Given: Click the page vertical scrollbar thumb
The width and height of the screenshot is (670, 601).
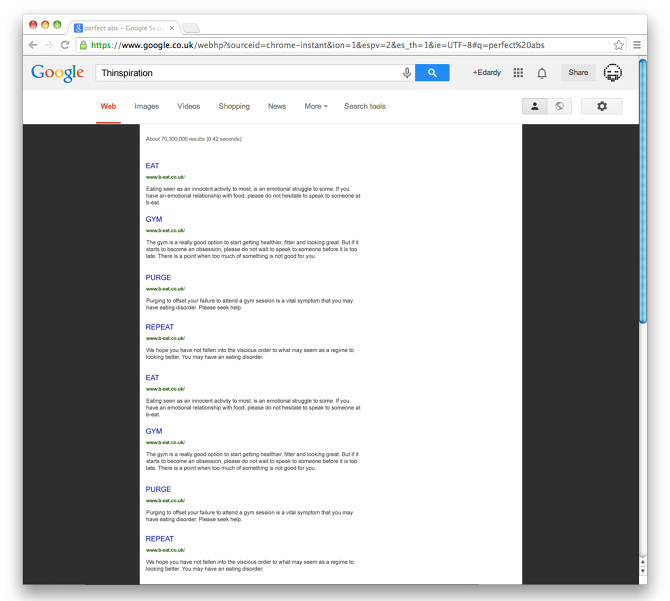Looking at the screenshot, I should (x=643, y=191).
